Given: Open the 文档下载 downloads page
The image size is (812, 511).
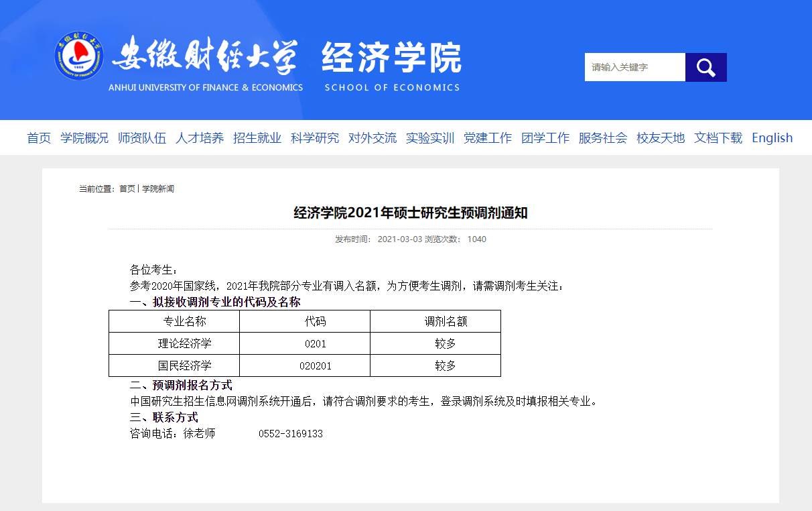Looking at the screenshot, I should [x=718, y=138].
